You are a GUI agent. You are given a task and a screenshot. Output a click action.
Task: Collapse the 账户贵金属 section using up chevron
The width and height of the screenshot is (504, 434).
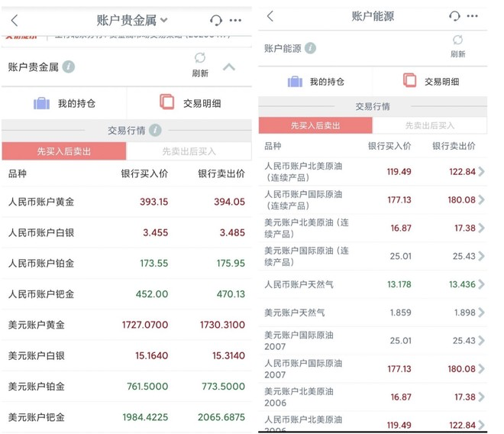pos(229,67)
